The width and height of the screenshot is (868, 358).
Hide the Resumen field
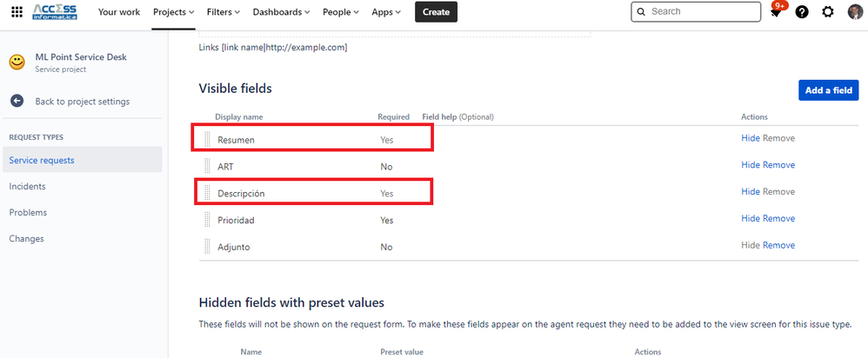750,138
